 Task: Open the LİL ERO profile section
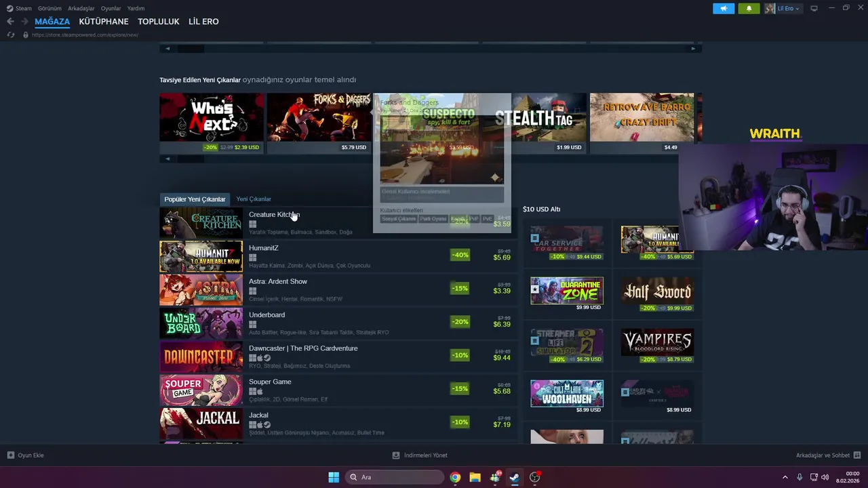point(203,22)
